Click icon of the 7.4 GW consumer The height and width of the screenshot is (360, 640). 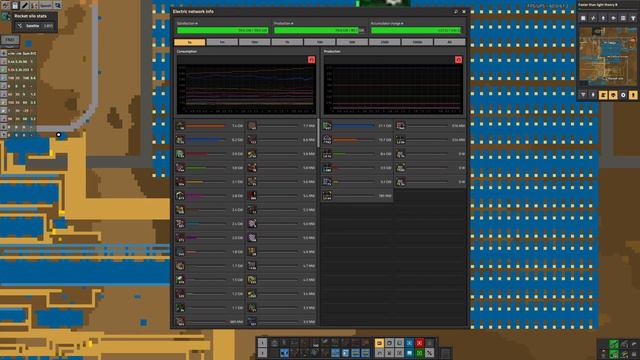(180, 126)
